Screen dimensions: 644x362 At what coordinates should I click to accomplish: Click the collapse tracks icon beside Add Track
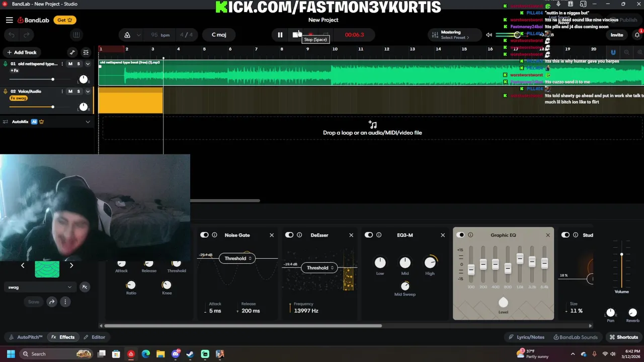[x=86, y=52]
